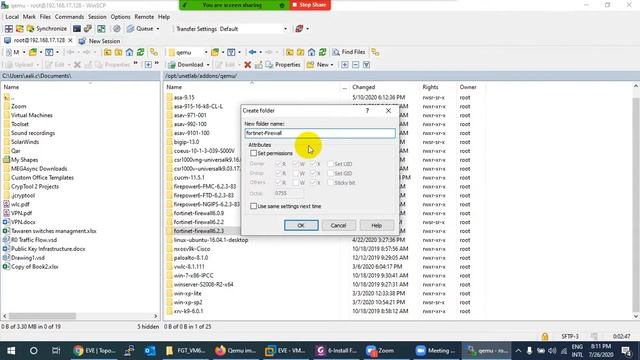Confirm folder creation with OK
This screenshot has height=360, width=640.
[x=301, y=225]
